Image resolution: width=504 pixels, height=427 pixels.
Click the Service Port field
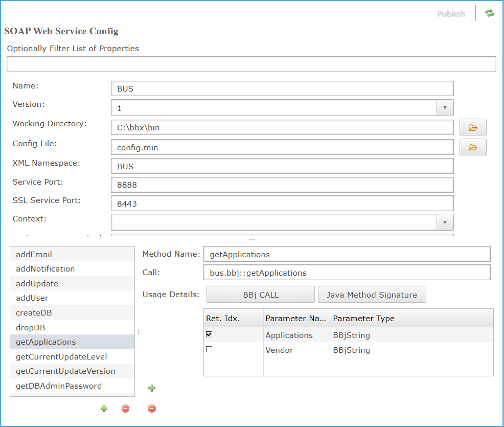point(282,185)
